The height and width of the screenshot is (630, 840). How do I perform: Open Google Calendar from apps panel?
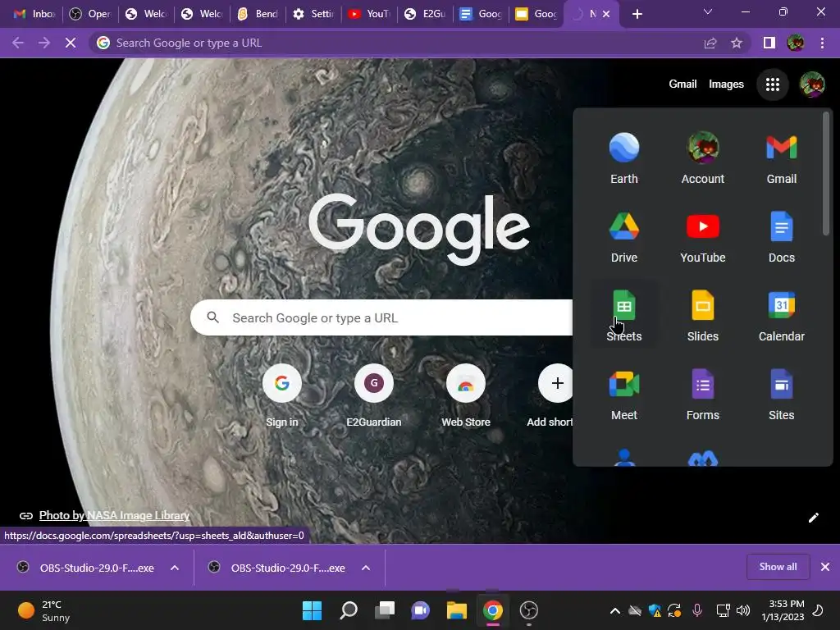point(781,316)
